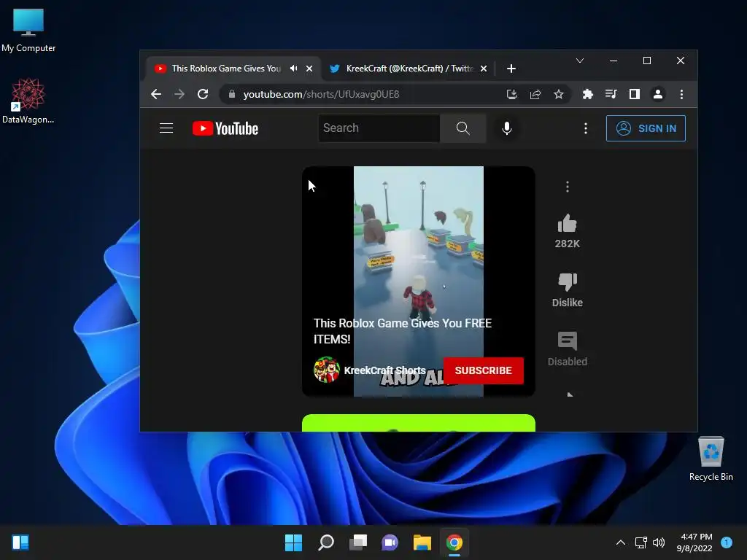Click the 282K like count

[567, 244]
